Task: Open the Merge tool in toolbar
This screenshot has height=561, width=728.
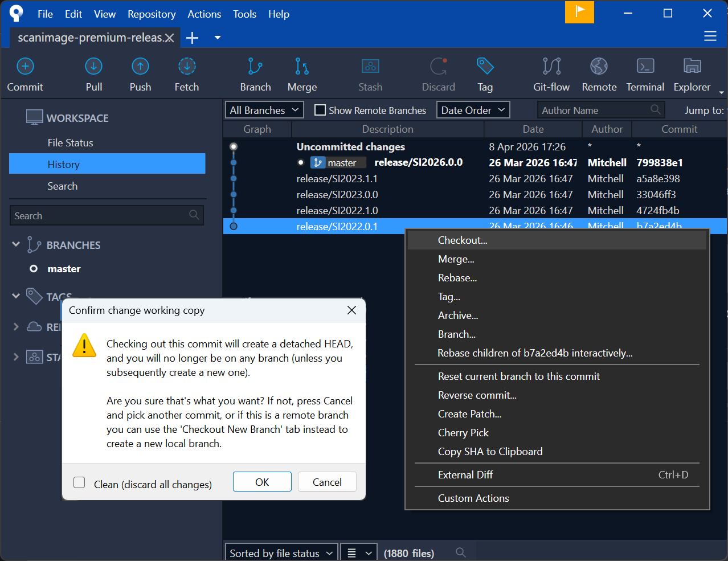Action: click(302, 74)
